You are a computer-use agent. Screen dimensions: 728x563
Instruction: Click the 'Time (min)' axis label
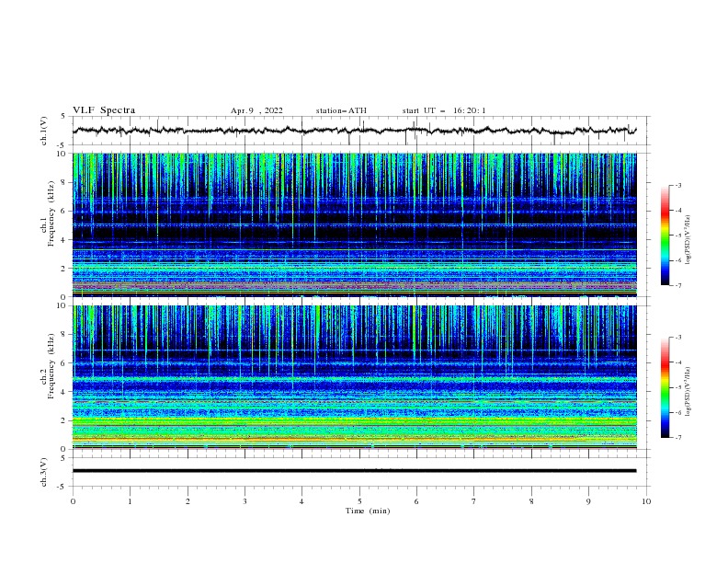click(x=368, y=511)
